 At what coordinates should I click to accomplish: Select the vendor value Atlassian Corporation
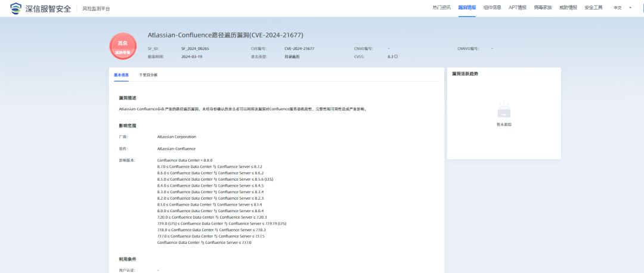pos(177,136)
